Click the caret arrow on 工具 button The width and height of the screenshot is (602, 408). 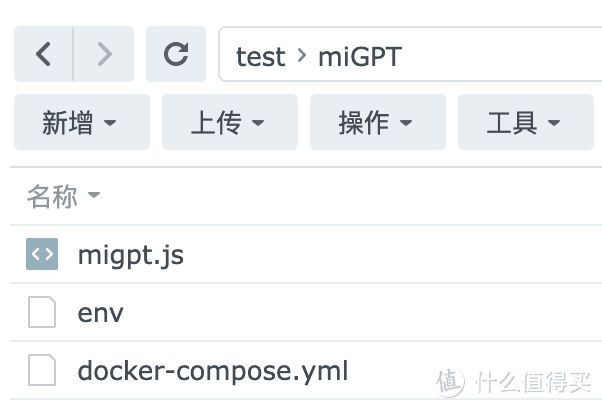[x=554, y=124]
